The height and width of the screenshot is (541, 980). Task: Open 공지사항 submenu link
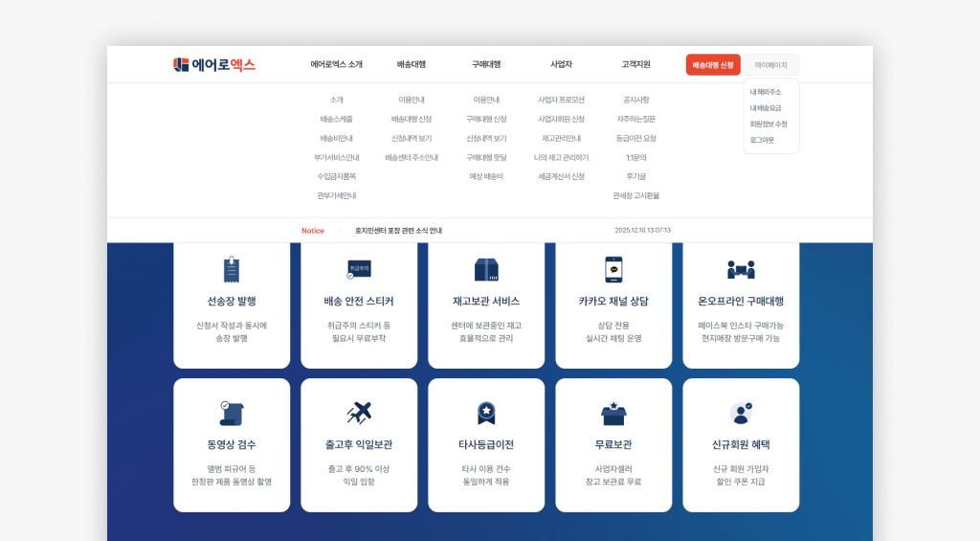636,101
